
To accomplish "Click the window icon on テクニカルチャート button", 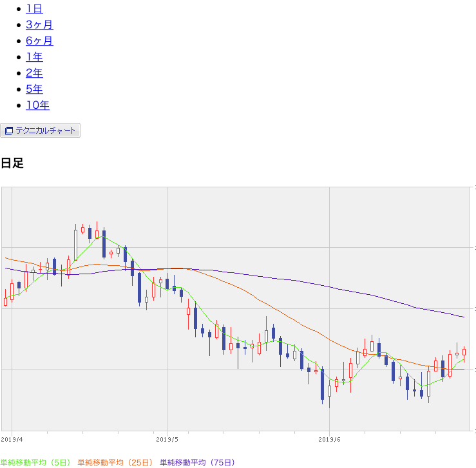I will [9, 131].
